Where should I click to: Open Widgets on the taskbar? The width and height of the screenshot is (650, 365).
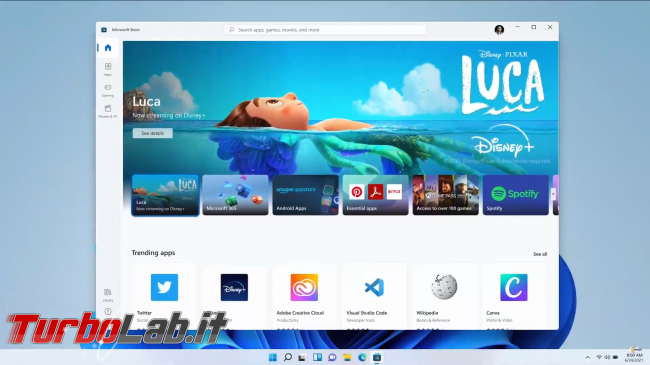click(x=317, y=358)
